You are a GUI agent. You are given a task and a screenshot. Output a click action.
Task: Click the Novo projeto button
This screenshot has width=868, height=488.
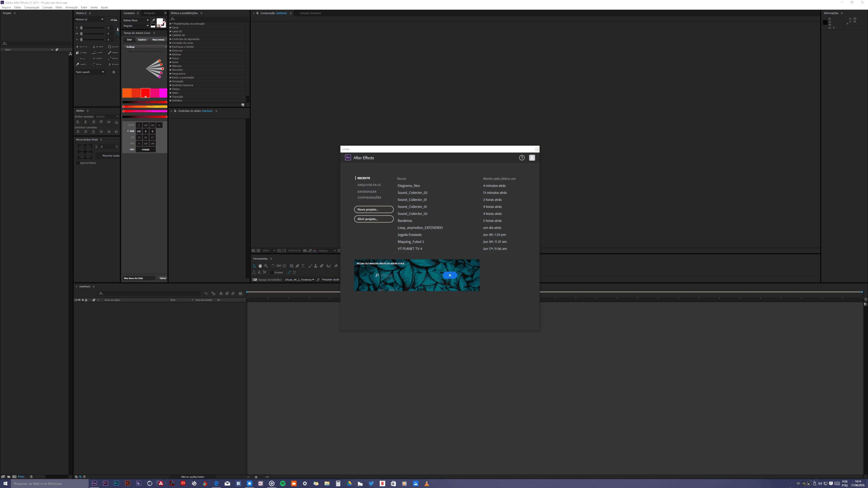(x=374, y=209)
